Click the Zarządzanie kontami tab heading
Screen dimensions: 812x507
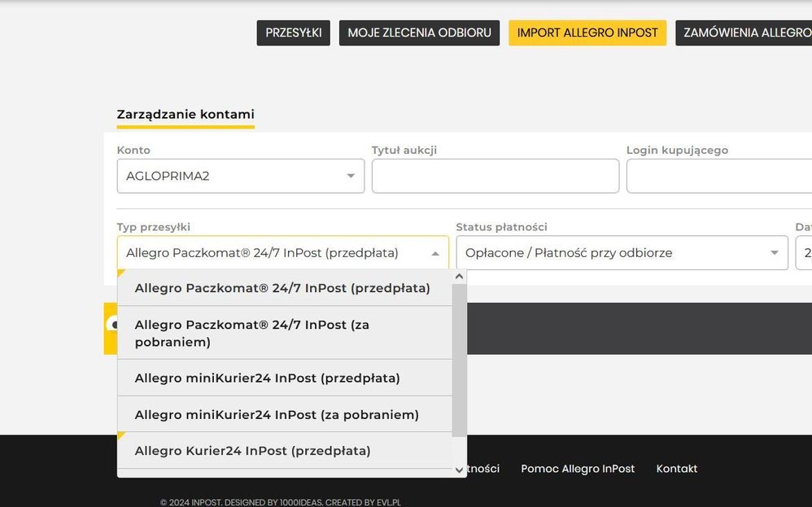[186, 114]
